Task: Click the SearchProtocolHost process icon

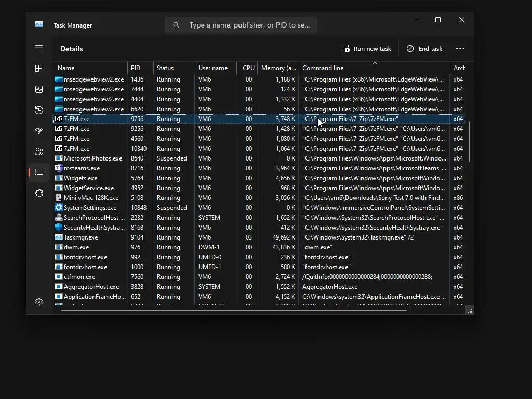Action: coord(59,217)
